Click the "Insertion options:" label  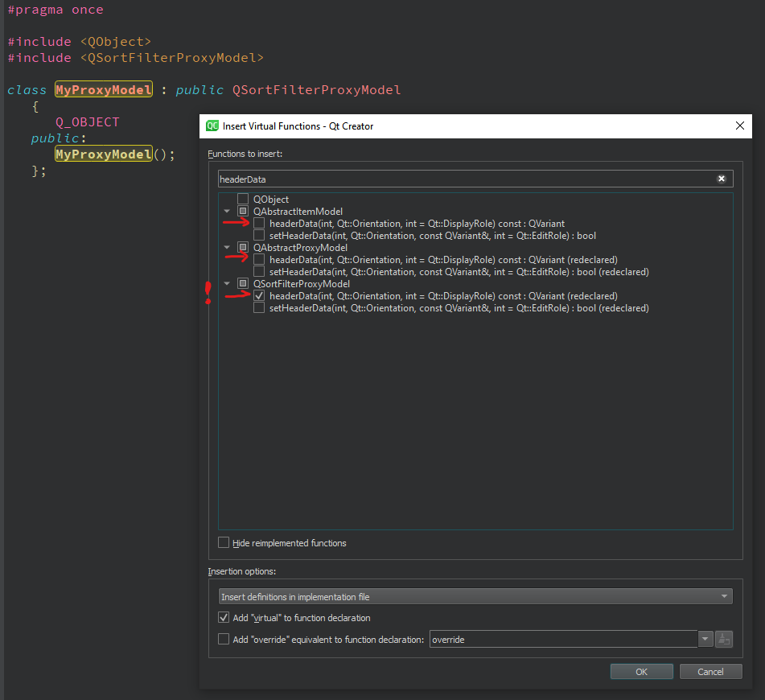[241, 571]
